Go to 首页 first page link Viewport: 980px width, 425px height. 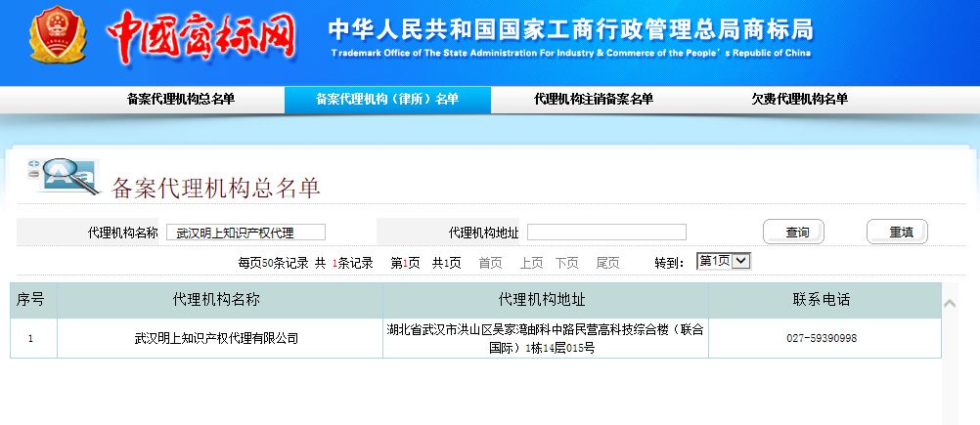[490, 263]
